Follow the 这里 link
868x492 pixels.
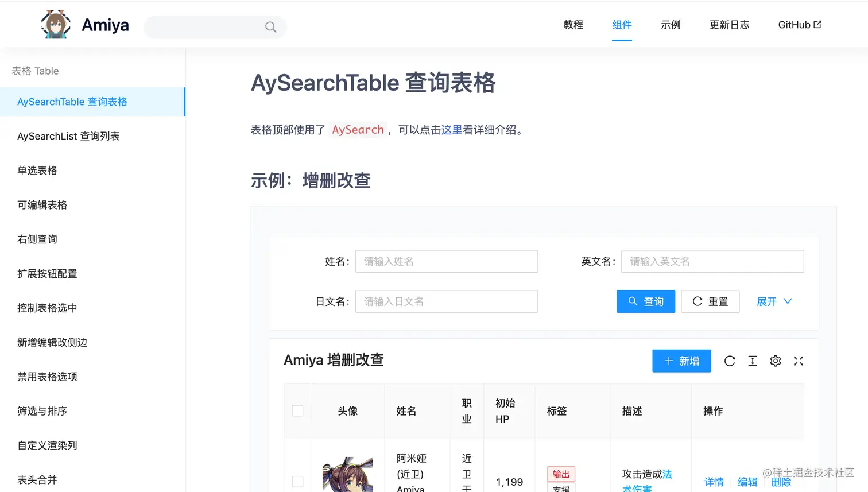(452, 130)
